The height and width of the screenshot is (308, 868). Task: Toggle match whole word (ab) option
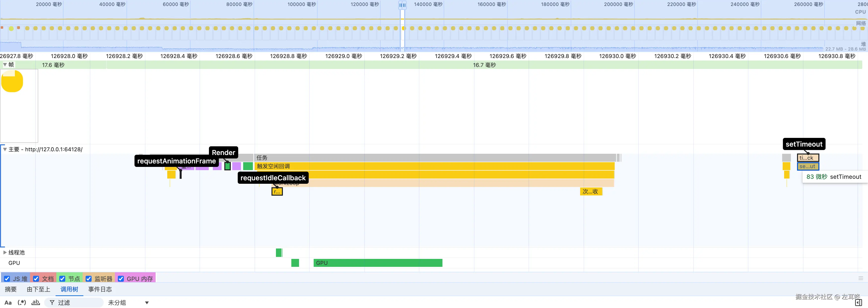[x=35, y=303]
